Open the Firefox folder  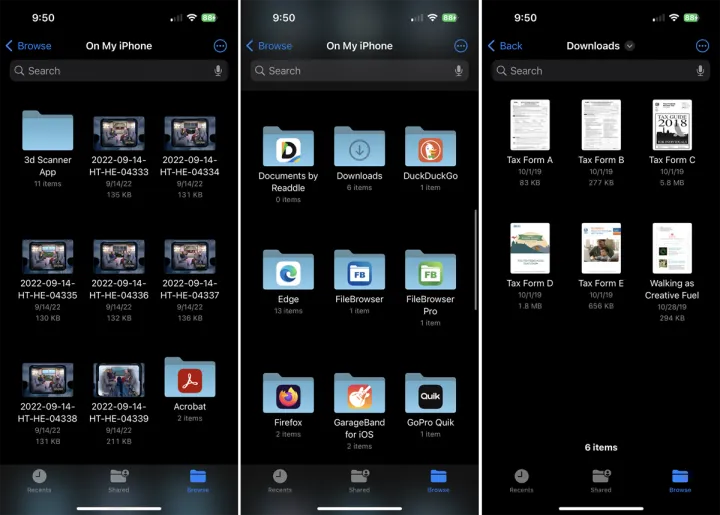coord(288,395)
